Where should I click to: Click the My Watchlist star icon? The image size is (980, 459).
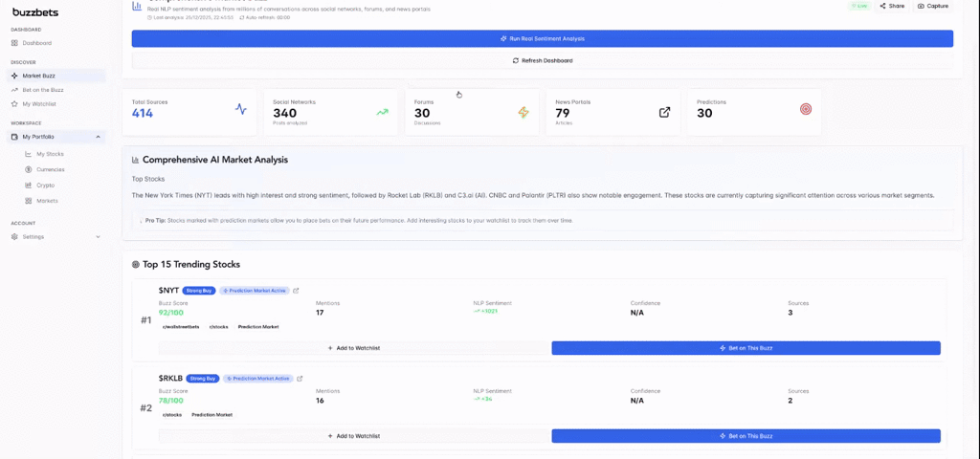tap(14, 103)
